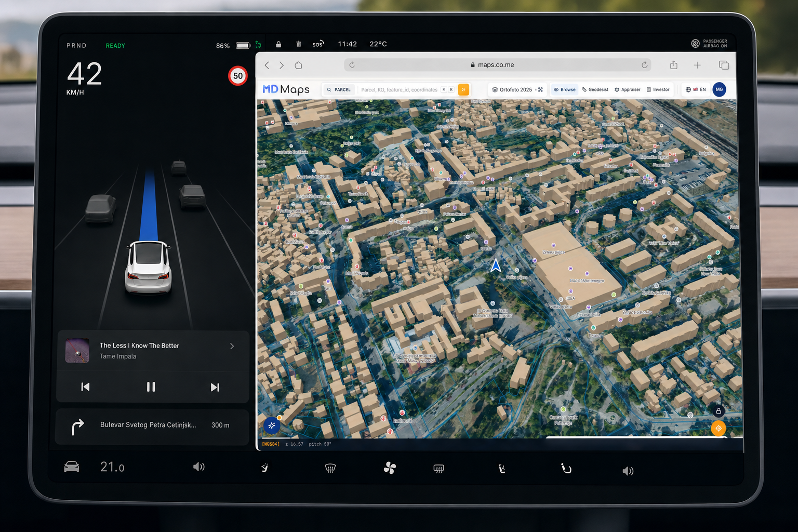
Task: Click the 21.0 cabin temperature setting
Action: (x=112, y=467)
